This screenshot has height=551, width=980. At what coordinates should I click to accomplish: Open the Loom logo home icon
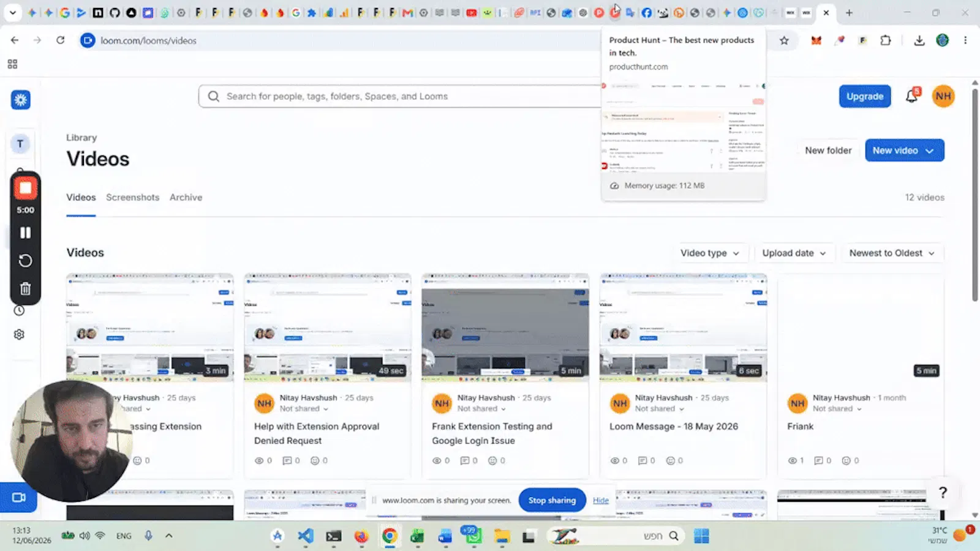pyautogui.click(x=20, y=100)
